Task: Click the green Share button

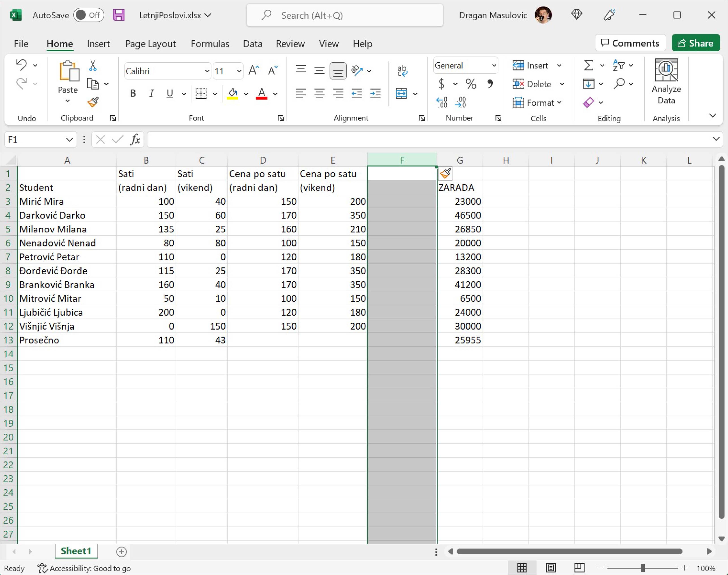Action: (x=696, y=43)
